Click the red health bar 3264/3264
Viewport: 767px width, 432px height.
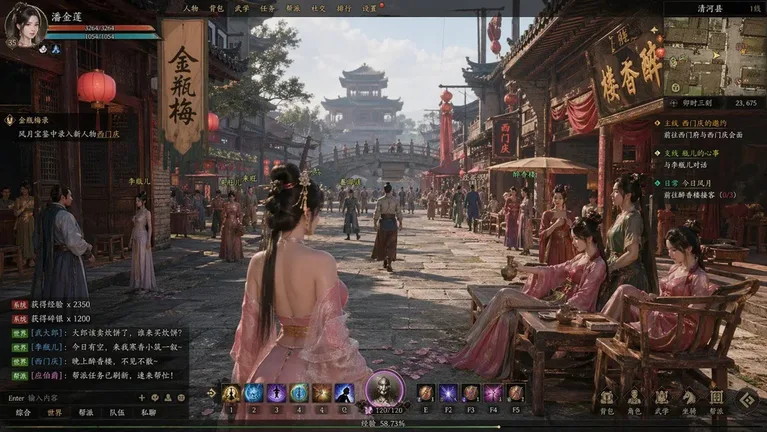click(x=102, y=28)
